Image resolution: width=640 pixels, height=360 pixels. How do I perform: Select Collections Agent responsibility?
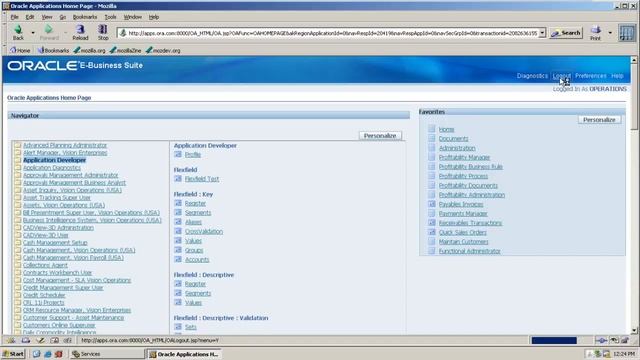coord(45,265)
